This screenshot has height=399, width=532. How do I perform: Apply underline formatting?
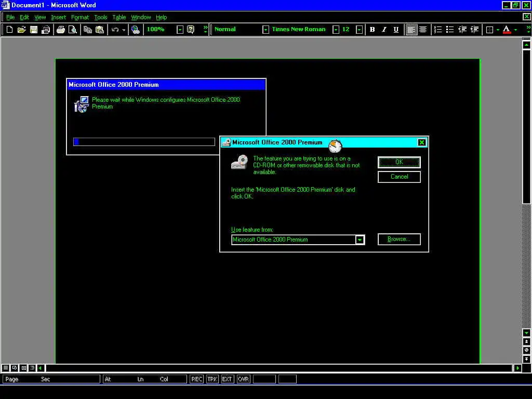coord(396,30)
